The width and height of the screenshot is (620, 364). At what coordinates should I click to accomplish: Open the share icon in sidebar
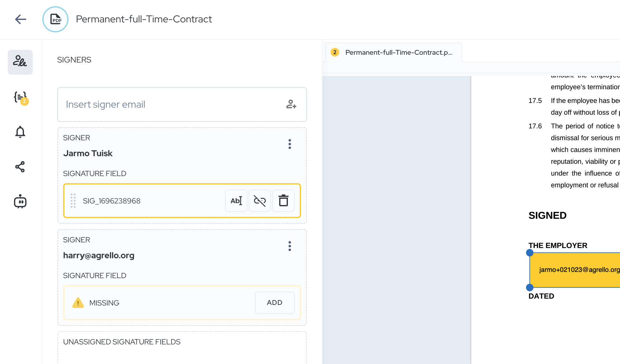coord(20,167)
